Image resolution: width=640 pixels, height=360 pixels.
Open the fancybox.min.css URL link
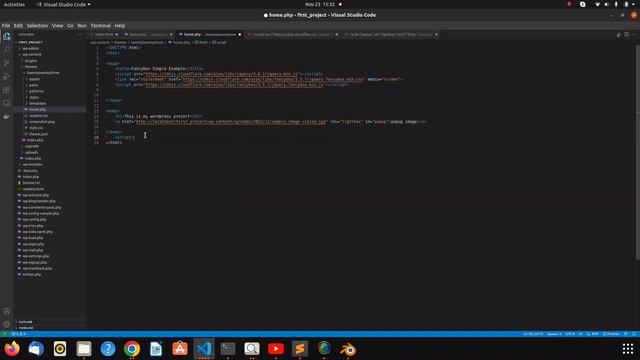[x=273, y=79]
